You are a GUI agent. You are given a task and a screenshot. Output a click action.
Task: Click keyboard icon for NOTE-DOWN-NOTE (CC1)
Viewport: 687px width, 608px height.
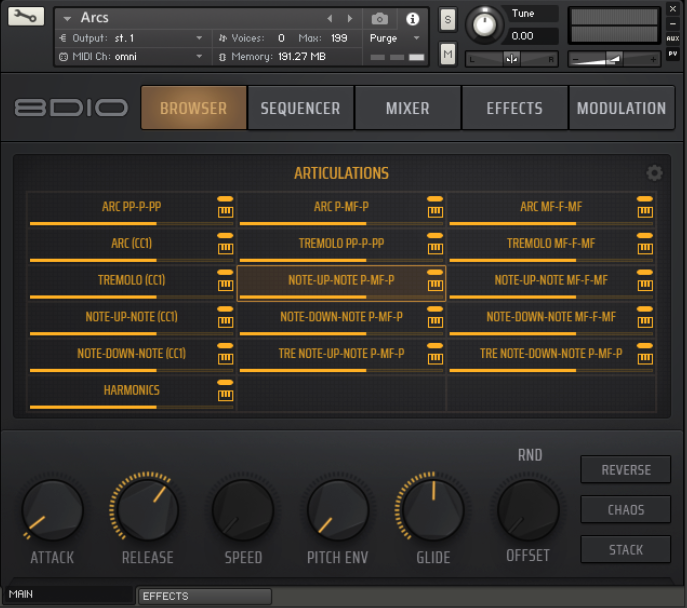pos(225,359)
